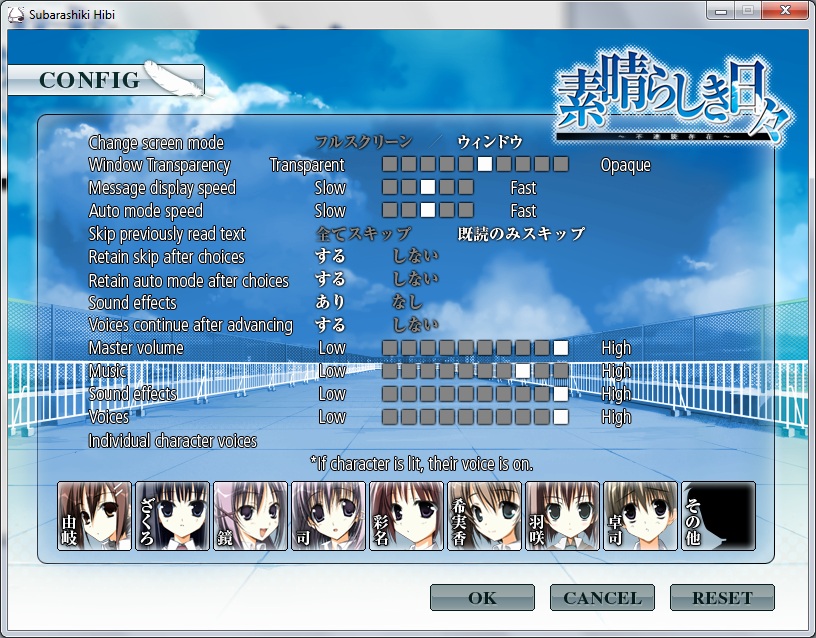Click the highlighted Window Transparency block

pyautogui.click(x=484, y=164)
